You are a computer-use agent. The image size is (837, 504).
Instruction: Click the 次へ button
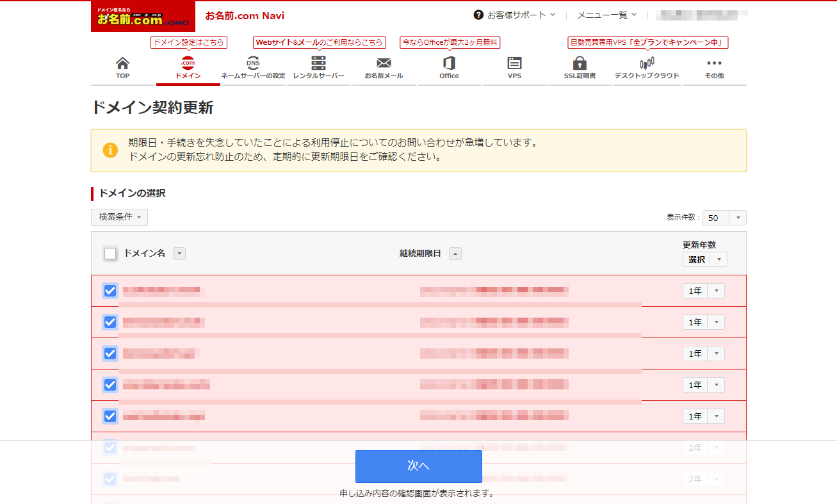point(418,466)
